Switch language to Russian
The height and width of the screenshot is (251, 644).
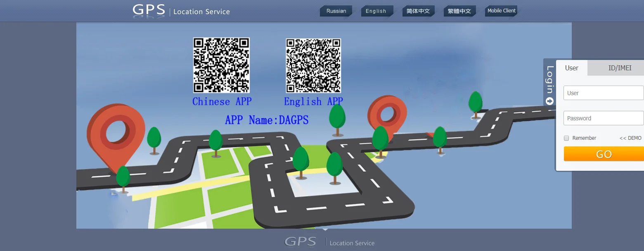point(336,11)
